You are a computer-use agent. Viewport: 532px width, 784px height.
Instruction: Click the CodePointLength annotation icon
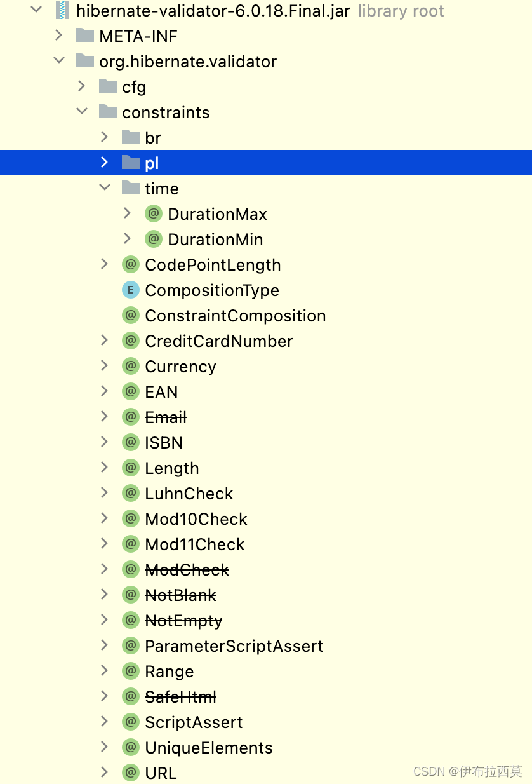tap(131, 264)
